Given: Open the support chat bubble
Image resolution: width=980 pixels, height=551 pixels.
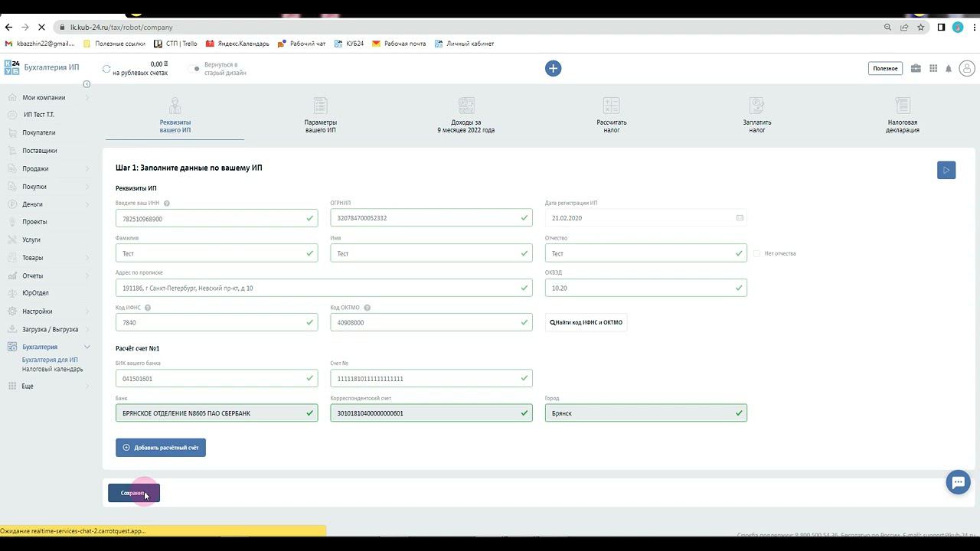Looking at the screenshot, I should coord(957,482).
